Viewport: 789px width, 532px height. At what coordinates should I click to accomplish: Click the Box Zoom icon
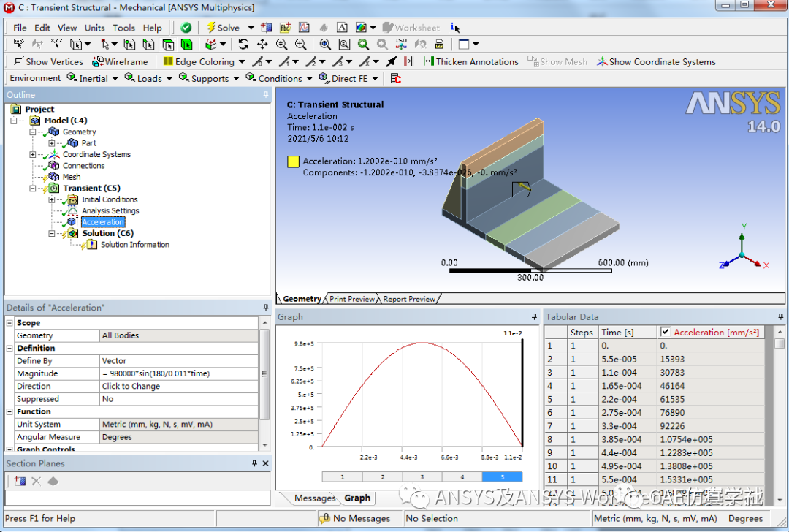tap(301, 45)
